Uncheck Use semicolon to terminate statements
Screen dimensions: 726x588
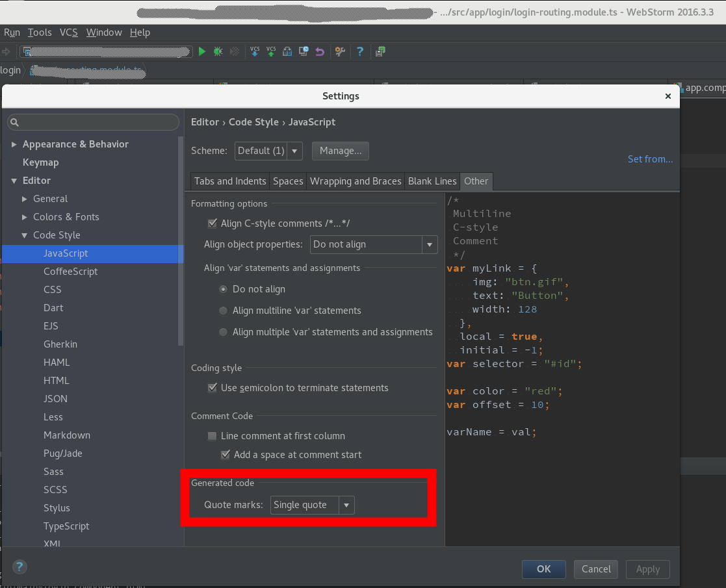[212, 388]
